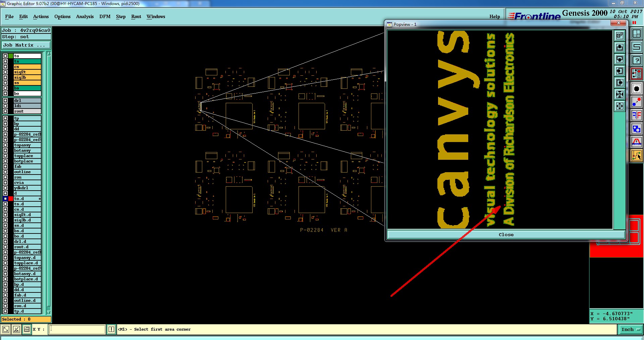The width and height of the screenshot is (644, 340).
Task: Open the File menu
Action: 9,16
